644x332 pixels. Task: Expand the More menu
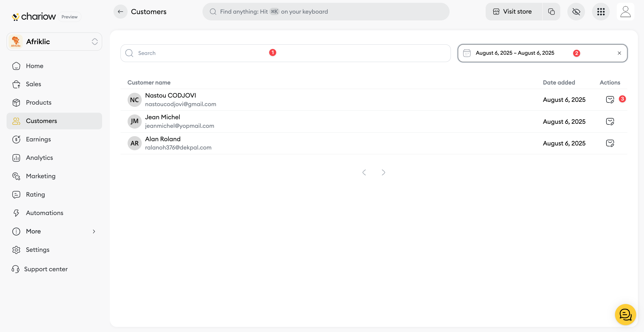(54, 231)
